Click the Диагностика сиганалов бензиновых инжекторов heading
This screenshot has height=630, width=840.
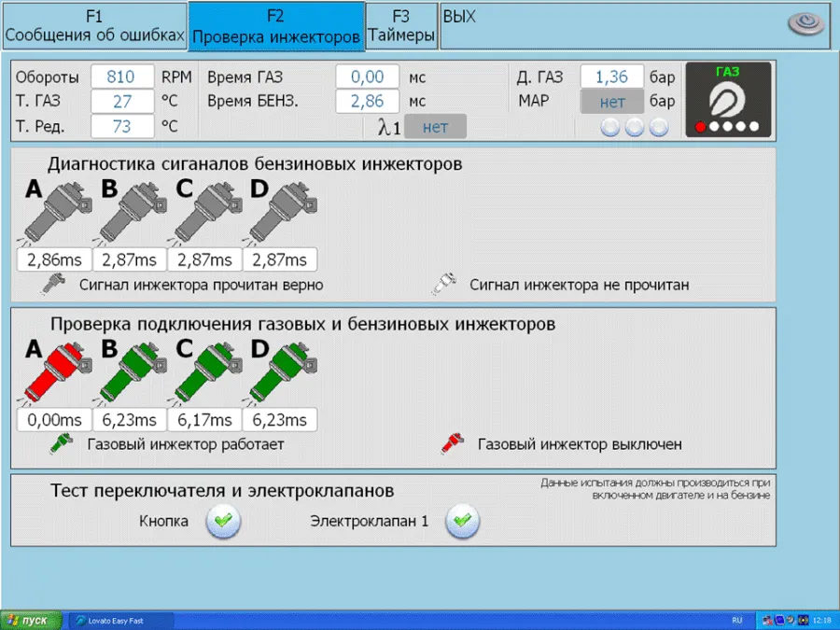pos(255,163)
